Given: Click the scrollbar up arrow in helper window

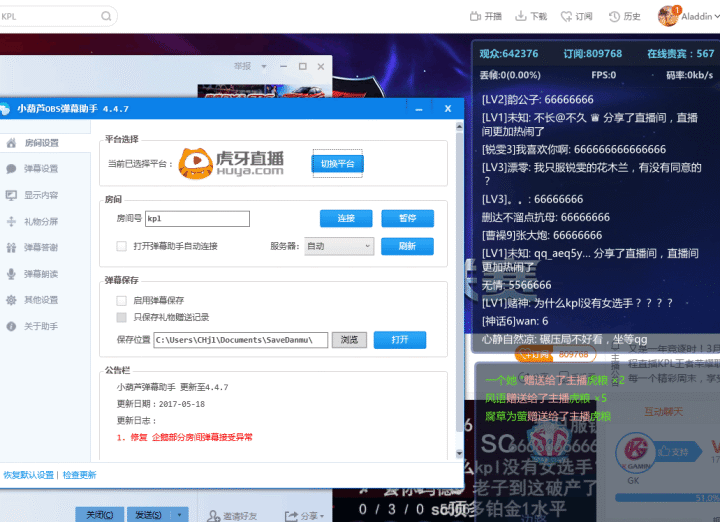Looking at the screenshot, I should 459,126.
